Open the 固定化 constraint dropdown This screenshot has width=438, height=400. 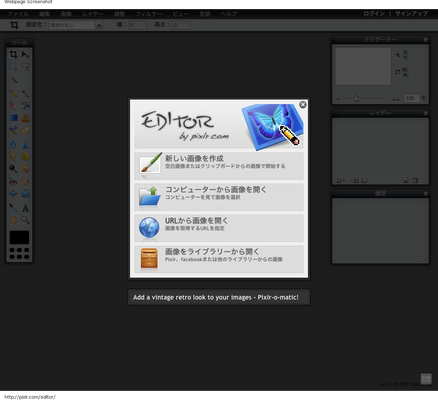76,25
